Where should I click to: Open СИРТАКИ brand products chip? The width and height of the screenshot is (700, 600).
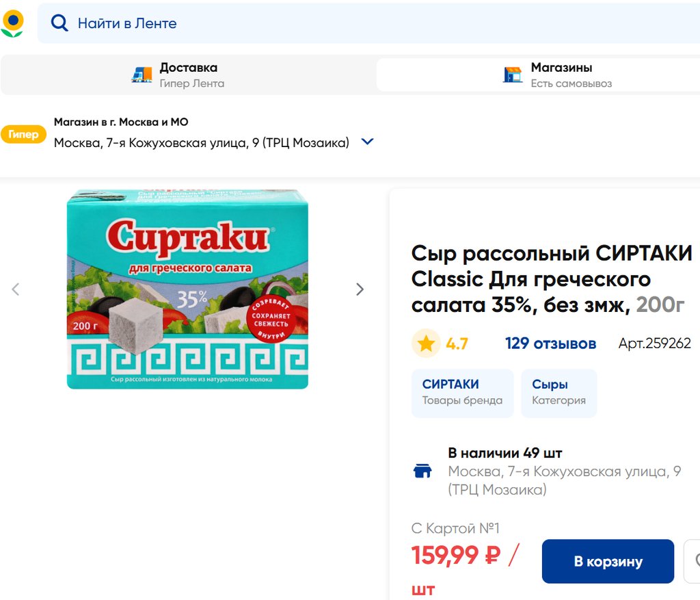point(462,393)
